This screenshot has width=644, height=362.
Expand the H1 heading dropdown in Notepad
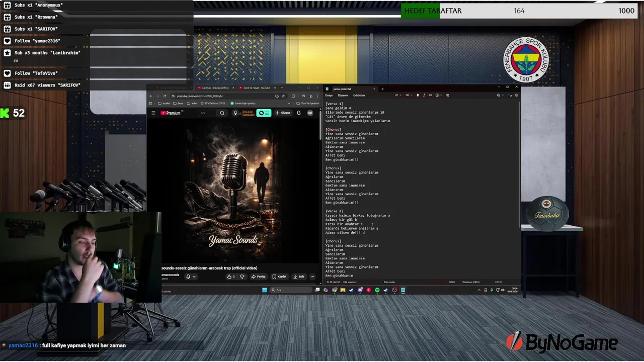tap(398, 95)
